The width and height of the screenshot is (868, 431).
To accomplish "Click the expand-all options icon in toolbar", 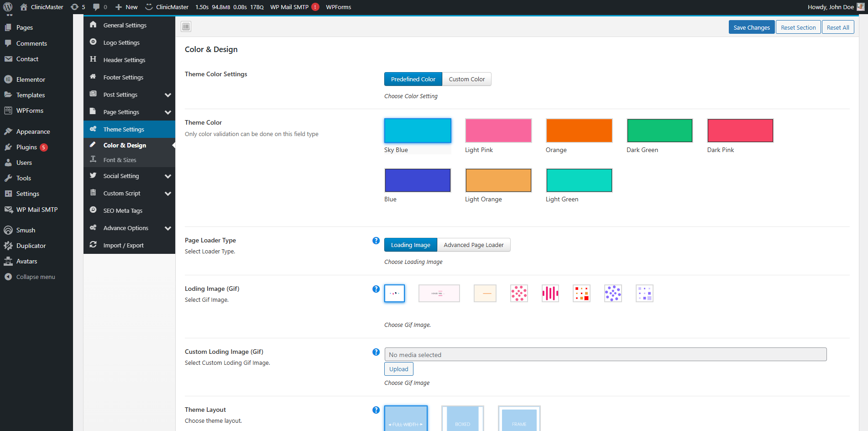I will [x=186, y=26].
